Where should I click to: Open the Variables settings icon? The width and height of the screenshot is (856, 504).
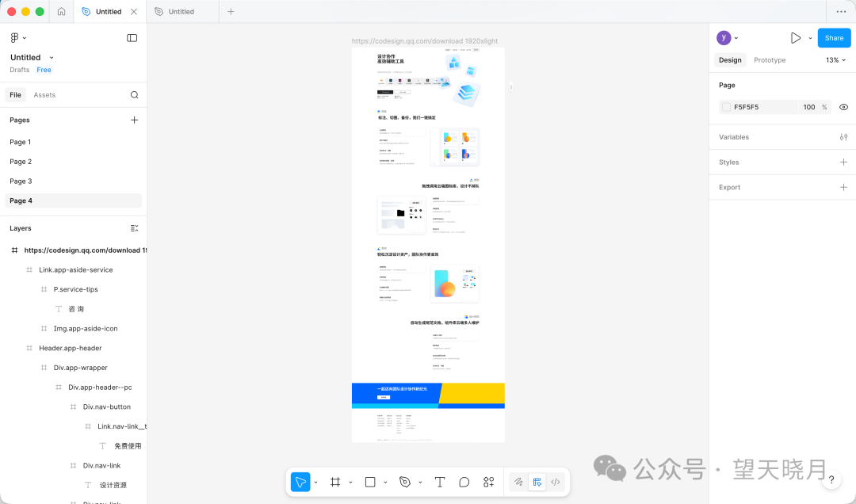(x=843, y=136)
